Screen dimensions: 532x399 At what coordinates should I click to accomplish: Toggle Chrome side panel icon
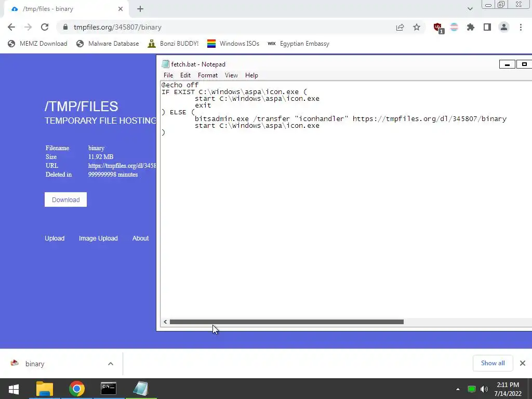487,27
